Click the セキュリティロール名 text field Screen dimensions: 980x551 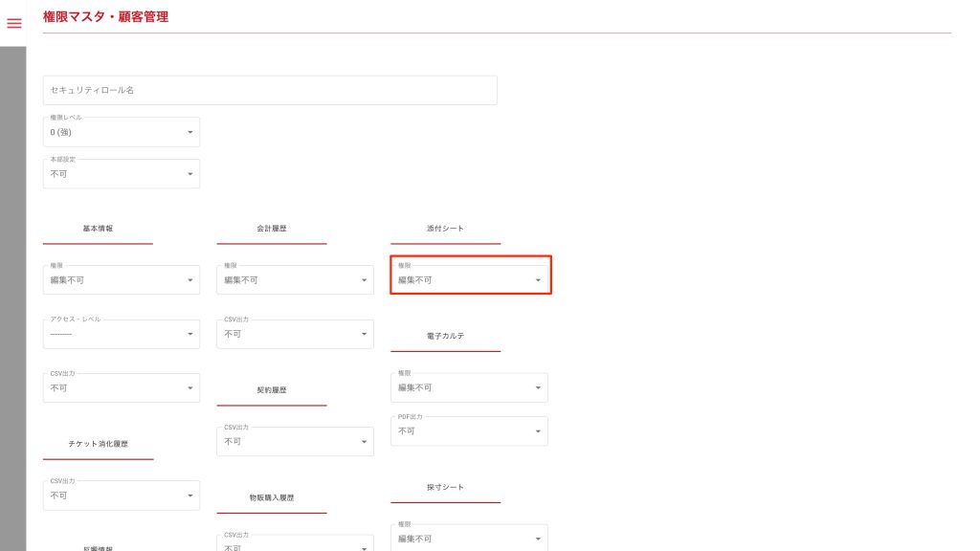click(x=270, y=90)
